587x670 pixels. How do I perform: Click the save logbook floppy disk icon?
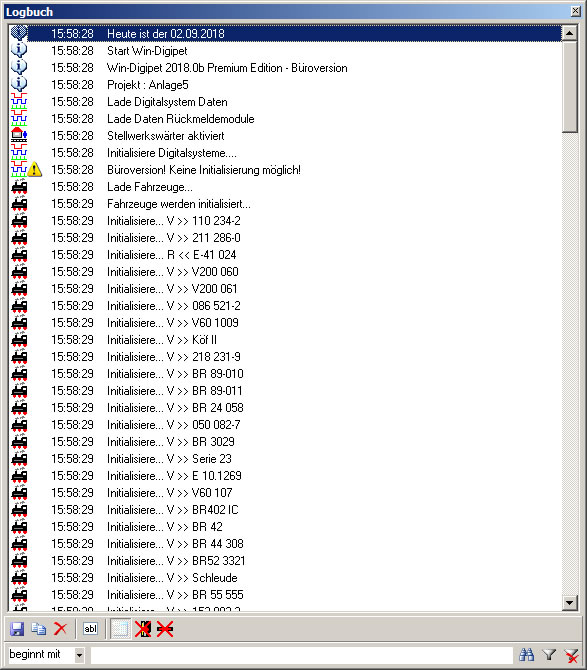(x=17, y=629)
